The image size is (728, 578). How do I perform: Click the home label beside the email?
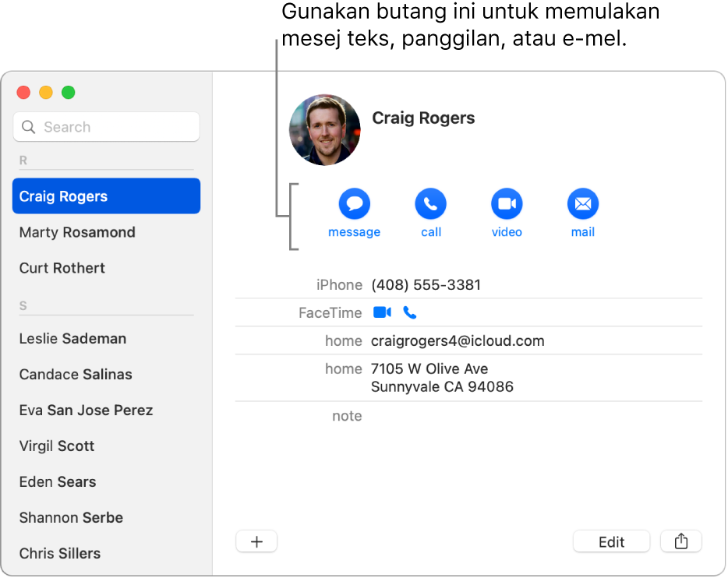(343, 340)
